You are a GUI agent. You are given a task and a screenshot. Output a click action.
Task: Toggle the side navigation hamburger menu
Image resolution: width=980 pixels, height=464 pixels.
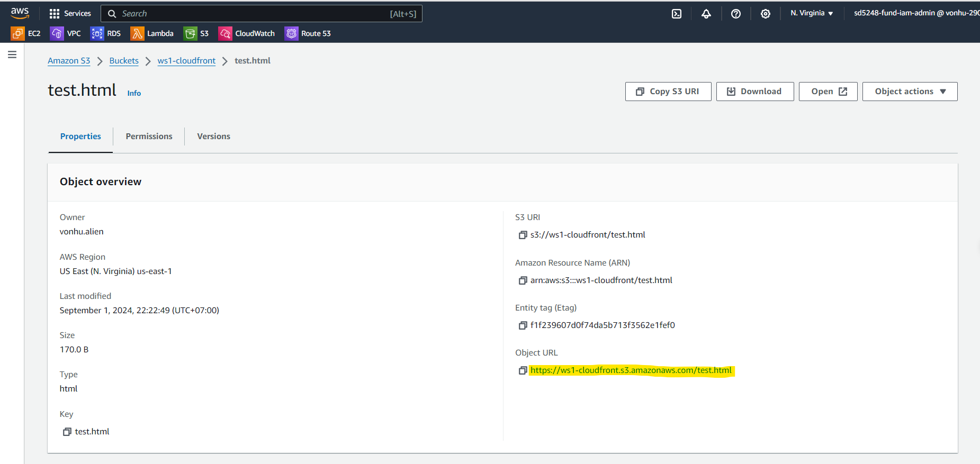[x=12, y=54]
